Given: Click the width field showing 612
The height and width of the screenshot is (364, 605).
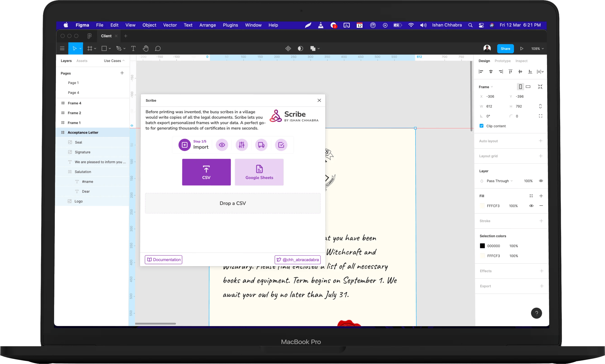Looking at the screenshot, I should (493, 106).
